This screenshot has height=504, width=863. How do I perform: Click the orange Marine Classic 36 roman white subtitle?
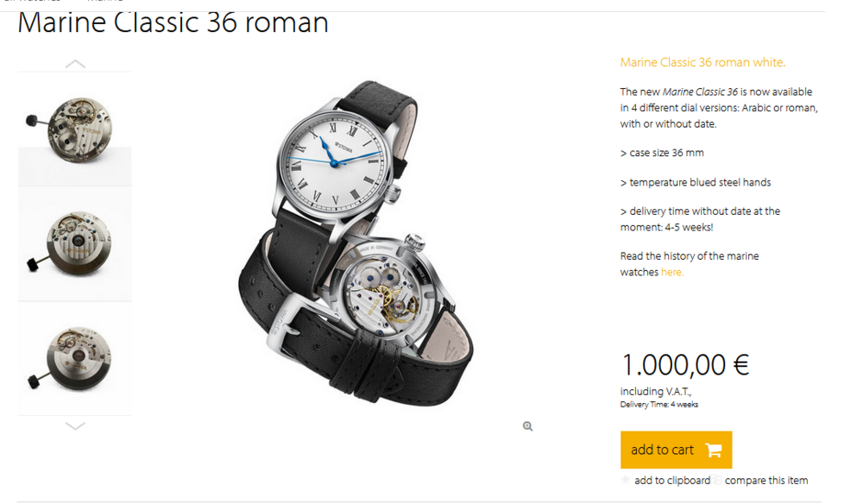click(702, 62)
